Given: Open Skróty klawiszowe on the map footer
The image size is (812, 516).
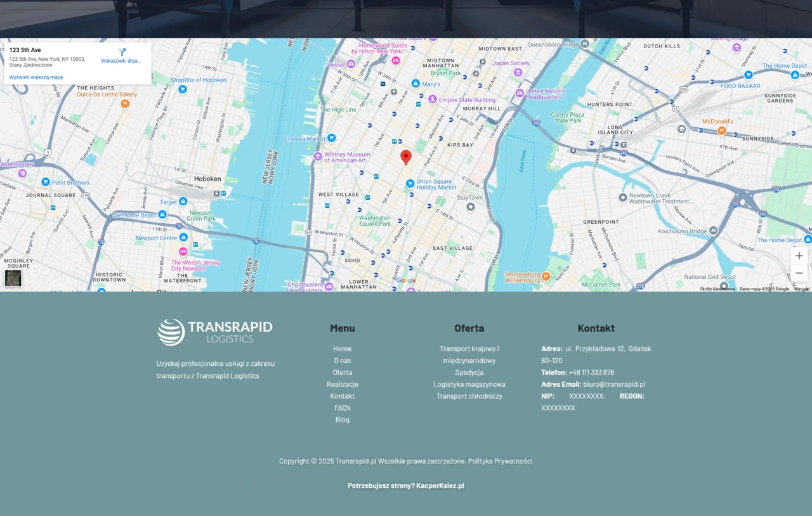Looking at the screenshot, I should 717,289.
